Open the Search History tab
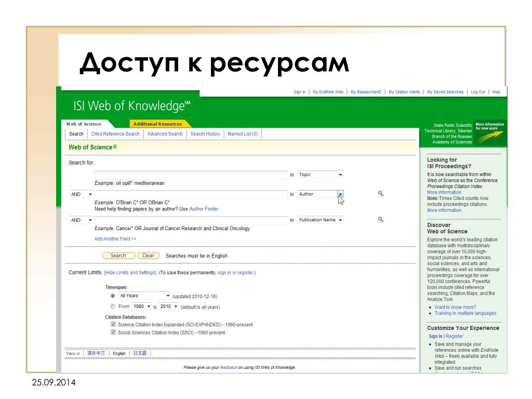This screenshot has height=399, width=532. tap(205, 134)
